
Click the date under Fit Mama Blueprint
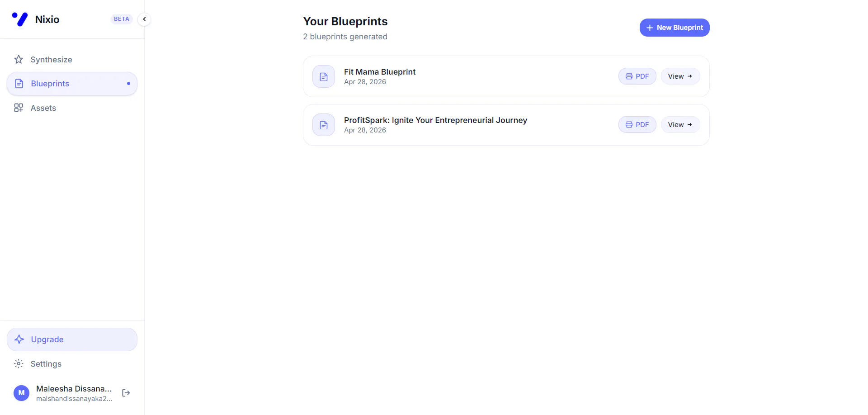365,82
